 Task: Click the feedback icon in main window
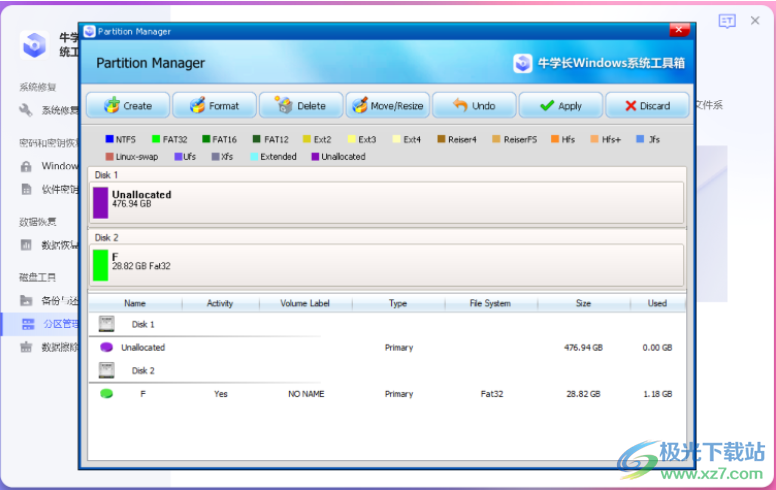point(727,21)
